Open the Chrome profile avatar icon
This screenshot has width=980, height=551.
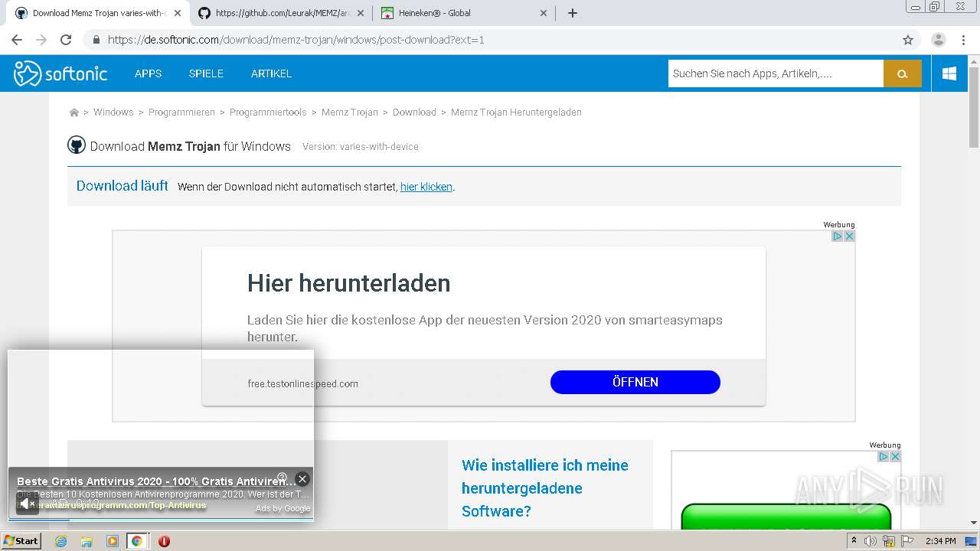pos(939,40)
